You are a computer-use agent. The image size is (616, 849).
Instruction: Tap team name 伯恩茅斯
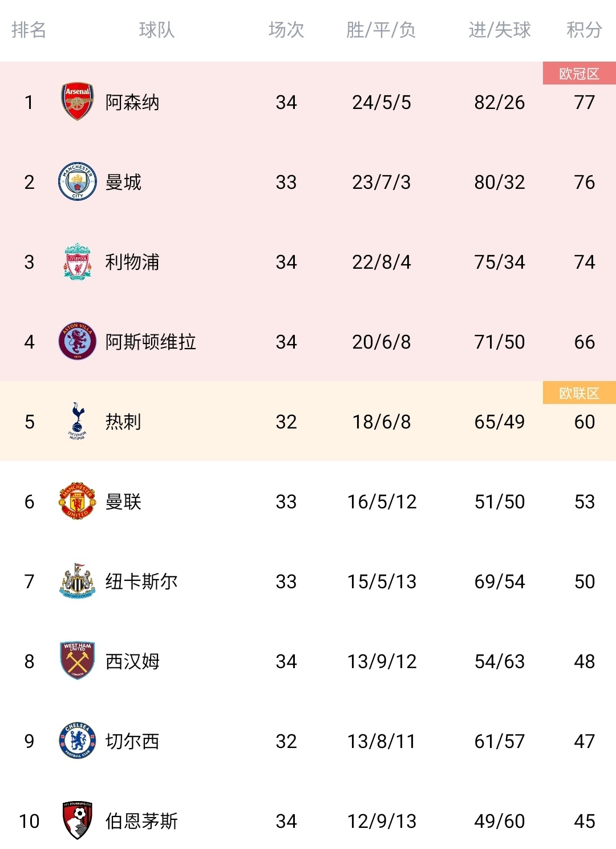pos(141,822)
